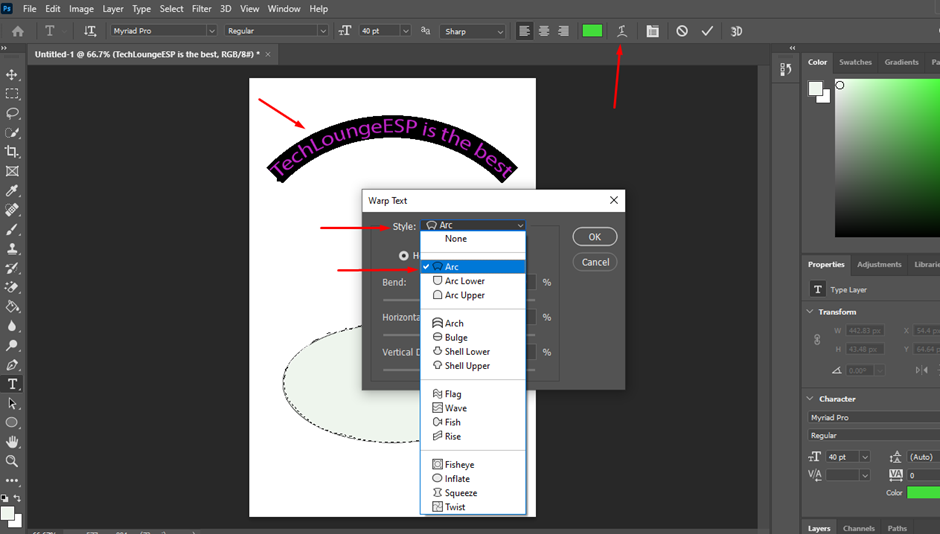Click the green text color swatch in options bar
The image size is (940, 534).
pos(592,31)
